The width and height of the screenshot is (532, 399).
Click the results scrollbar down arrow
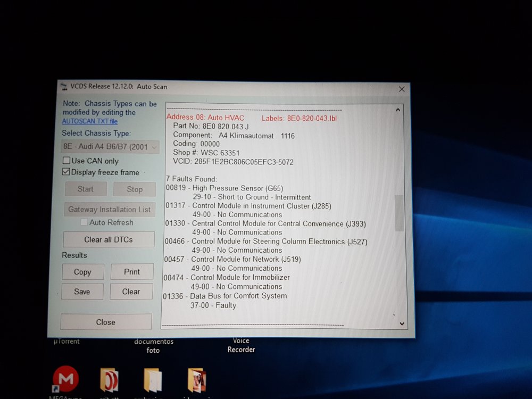pos(402,323)
